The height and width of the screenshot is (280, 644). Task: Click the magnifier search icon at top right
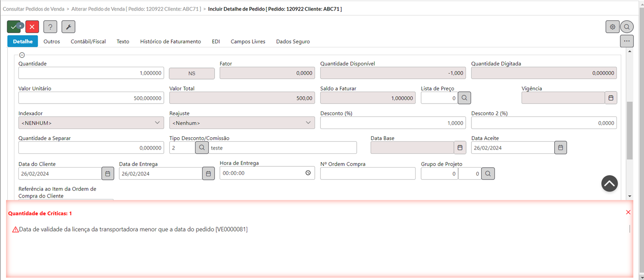click(627, 27)
